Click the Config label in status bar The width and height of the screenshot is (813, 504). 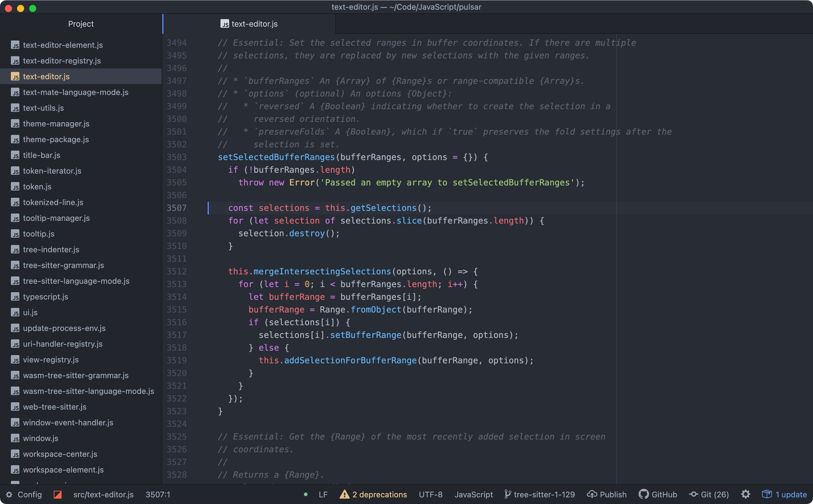pos(30,494)
